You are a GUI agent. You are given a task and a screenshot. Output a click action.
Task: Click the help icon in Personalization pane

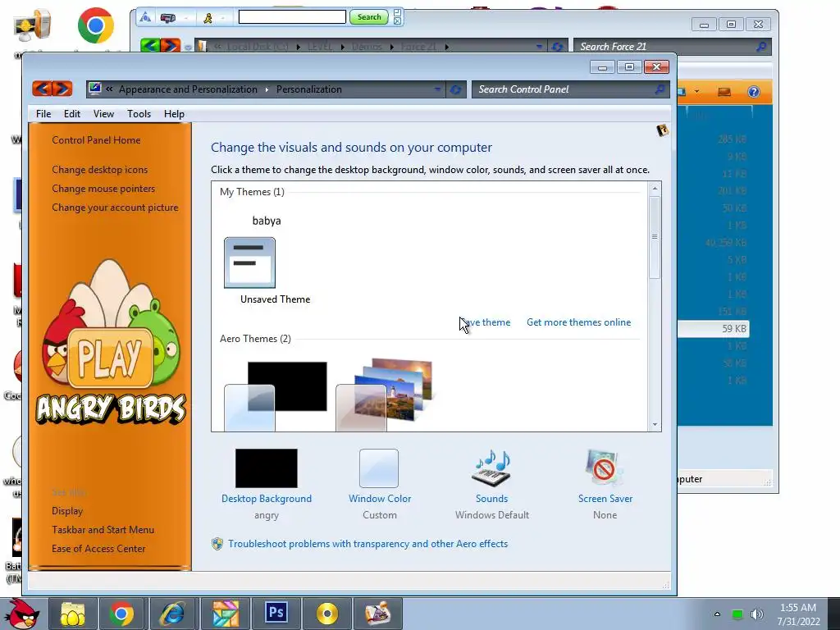(662, 130)
